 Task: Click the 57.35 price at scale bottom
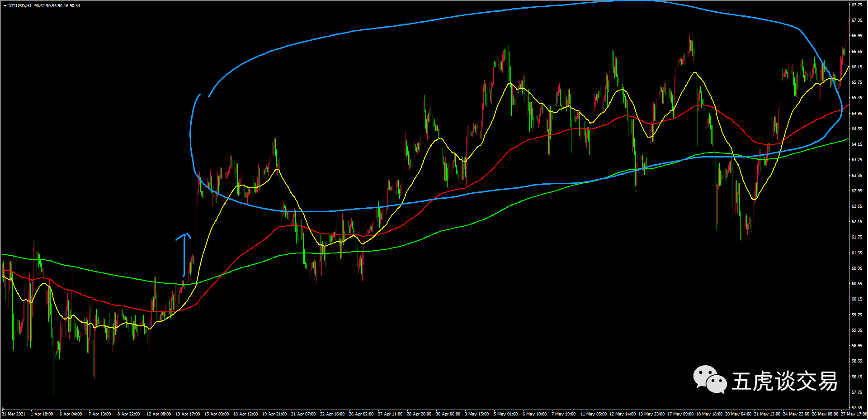tap(857, 408)
